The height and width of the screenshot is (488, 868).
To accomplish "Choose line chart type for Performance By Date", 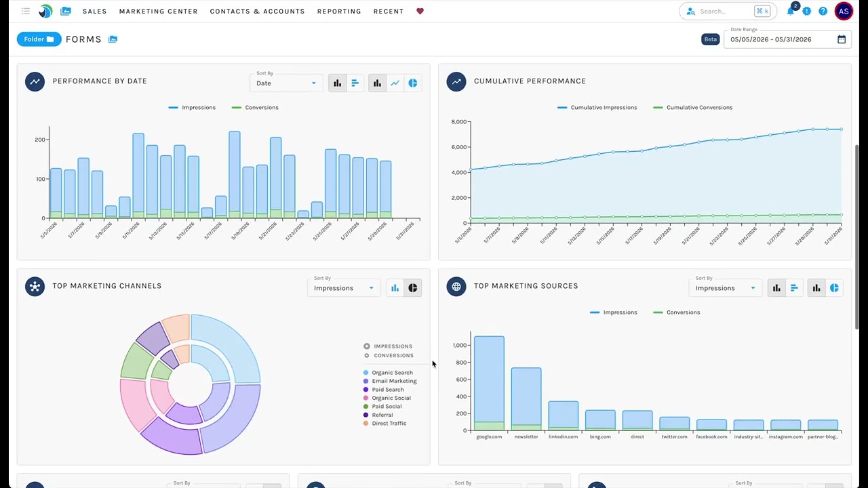I will [x=395, y=83].
